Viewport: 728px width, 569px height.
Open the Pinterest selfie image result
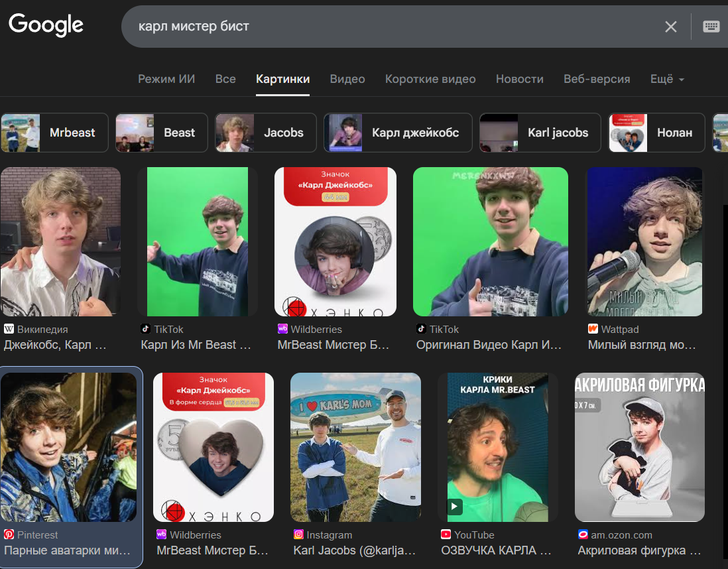[x=69, y=447]
